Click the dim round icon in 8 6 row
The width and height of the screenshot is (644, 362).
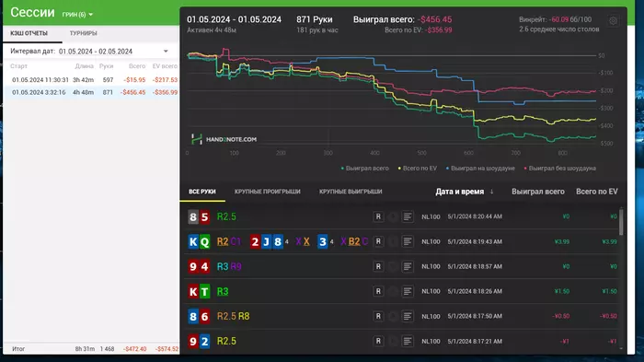point(393,316)
